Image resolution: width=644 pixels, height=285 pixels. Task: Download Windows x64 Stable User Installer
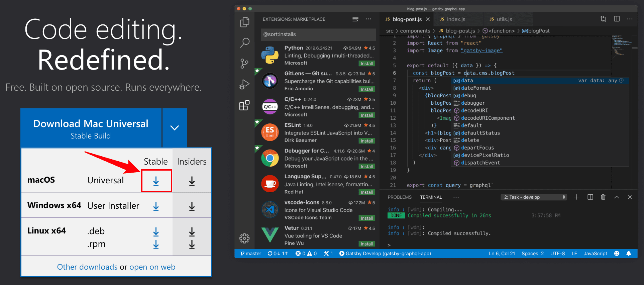[x=156, y=207]
